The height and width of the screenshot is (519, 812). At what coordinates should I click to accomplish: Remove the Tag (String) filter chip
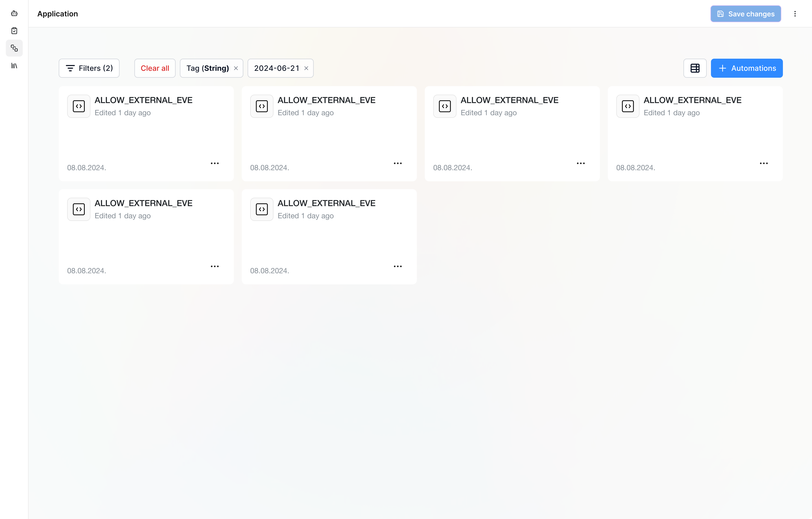pos(236,68)
